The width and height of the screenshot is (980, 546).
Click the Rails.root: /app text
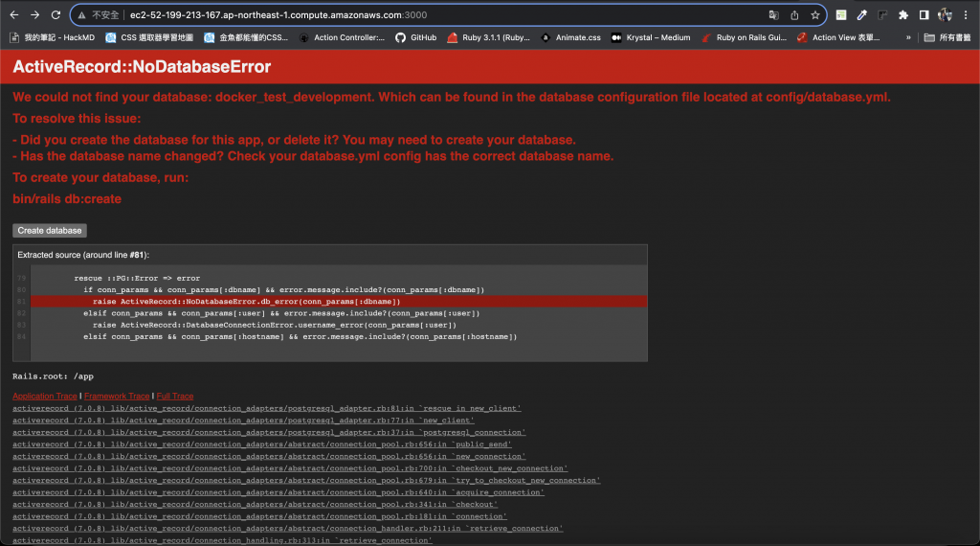coord(54,376)
